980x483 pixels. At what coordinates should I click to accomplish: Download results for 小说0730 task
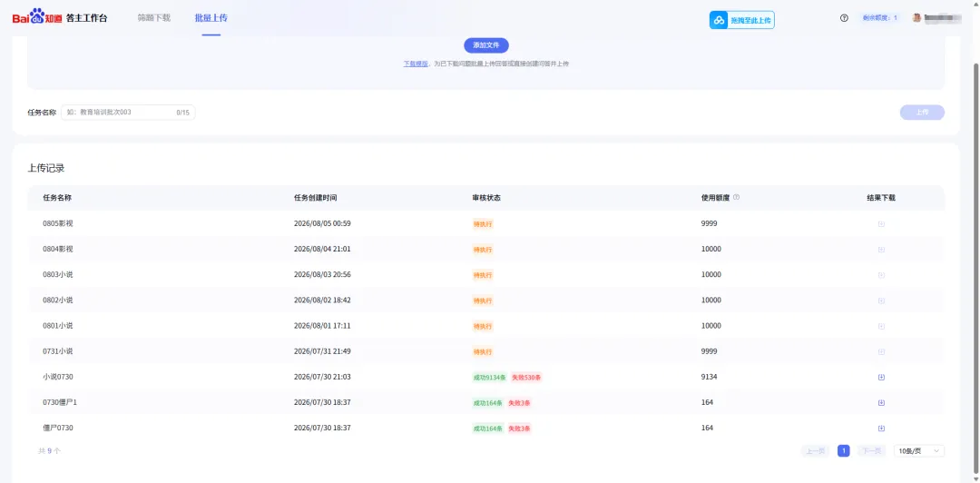[x=881, y=378]
